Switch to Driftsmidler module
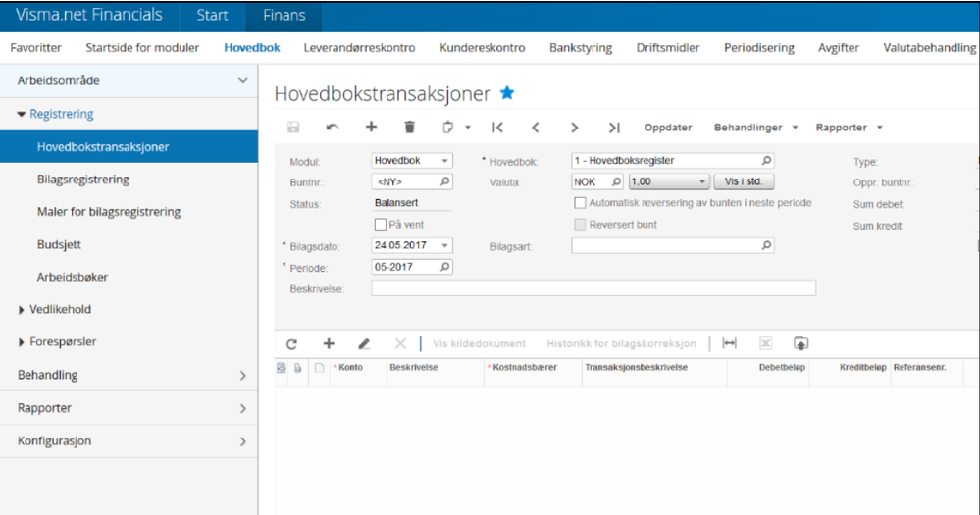The height and width of the screenshot is (515, 980). (668, 47)
